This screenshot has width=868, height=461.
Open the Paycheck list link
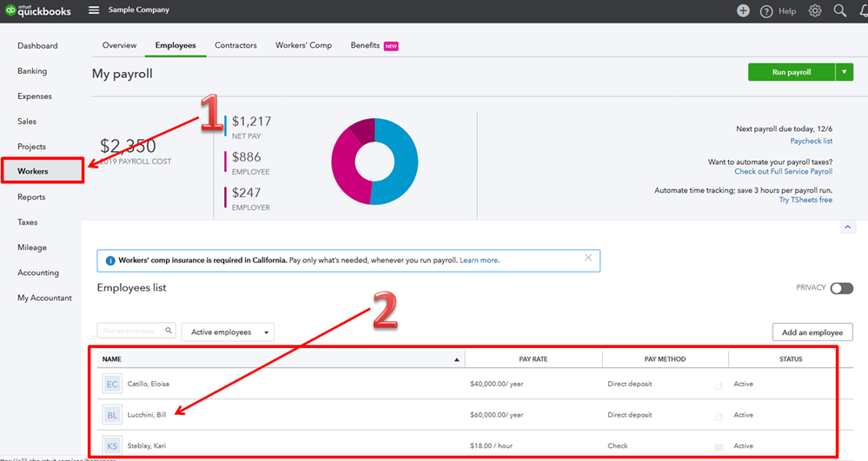[811, 142]
